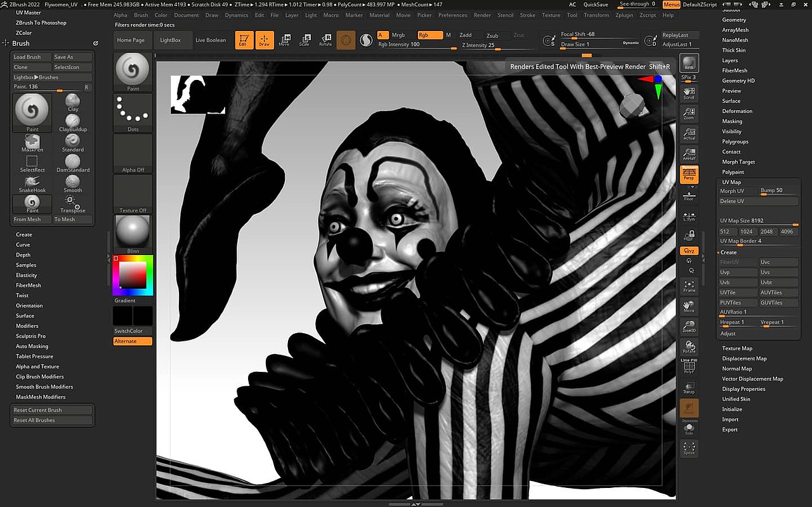Image resolution: width=812 pixels, height=507 pixels.
Task: Set UV map size to 2048
Action: (767, 232)
